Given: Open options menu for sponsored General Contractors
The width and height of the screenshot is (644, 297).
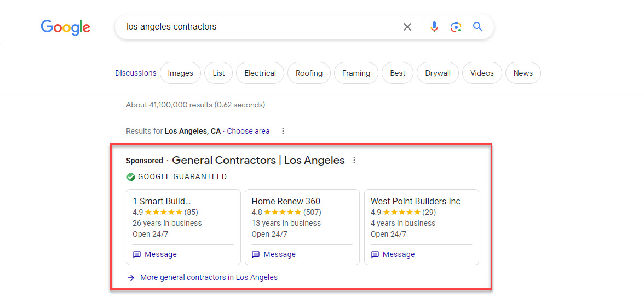Looking at the screenshot, I should click(x=354, y=161).
